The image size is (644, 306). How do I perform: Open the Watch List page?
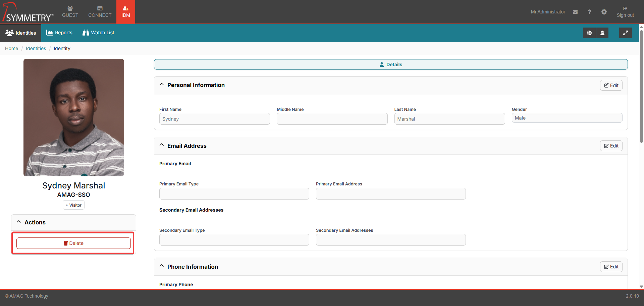tap(98, 33)
